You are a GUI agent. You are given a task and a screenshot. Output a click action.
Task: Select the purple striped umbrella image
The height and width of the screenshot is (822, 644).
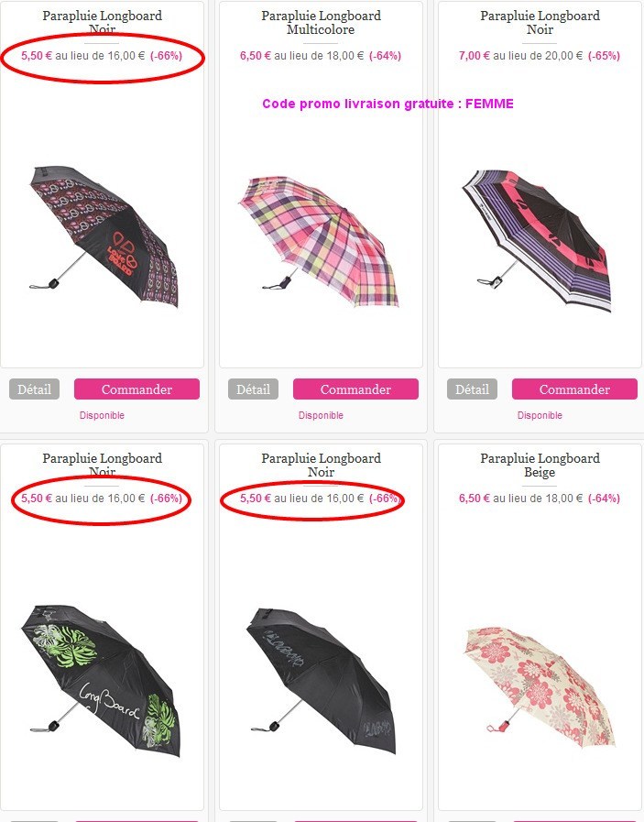tap(538, 241)
